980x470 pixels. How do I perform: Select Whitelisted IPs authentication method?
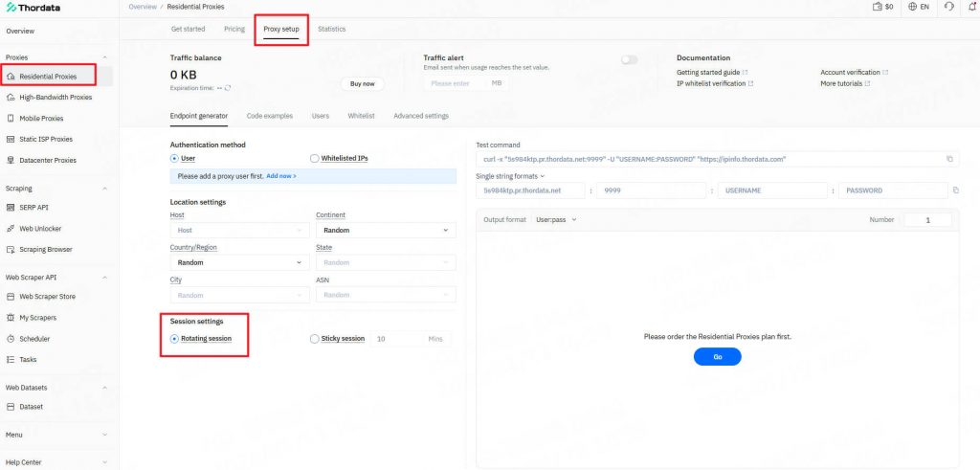[x=315, y=158]
